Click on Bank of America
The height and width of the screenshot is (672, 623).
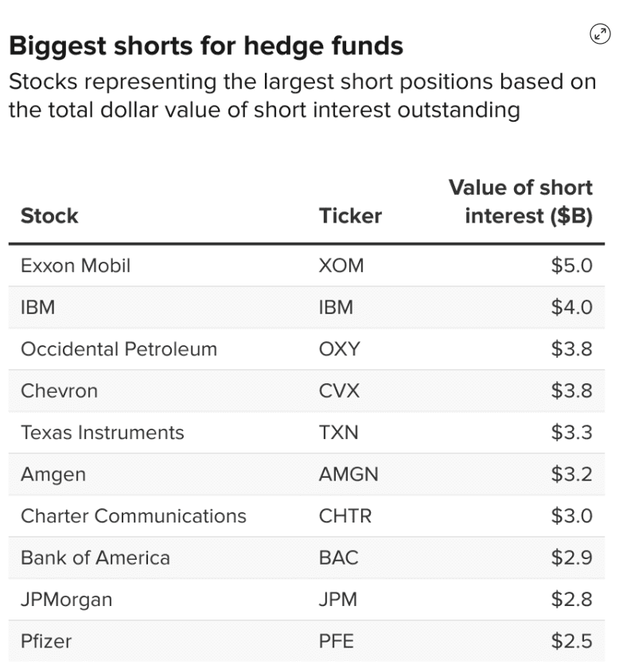pyautogui.click(x=95, y=557)
